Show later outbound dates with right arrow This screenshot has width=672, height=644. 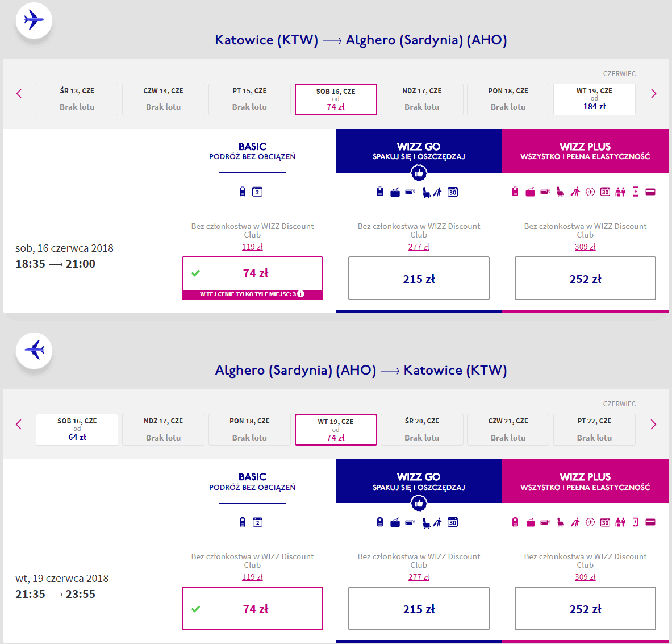coord(653,94)
